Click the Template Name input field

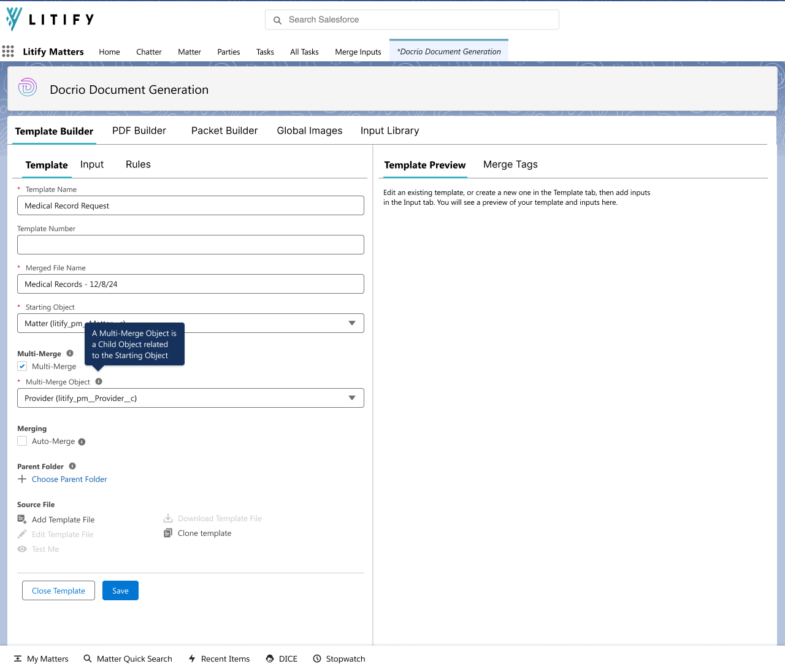[191, 205]
